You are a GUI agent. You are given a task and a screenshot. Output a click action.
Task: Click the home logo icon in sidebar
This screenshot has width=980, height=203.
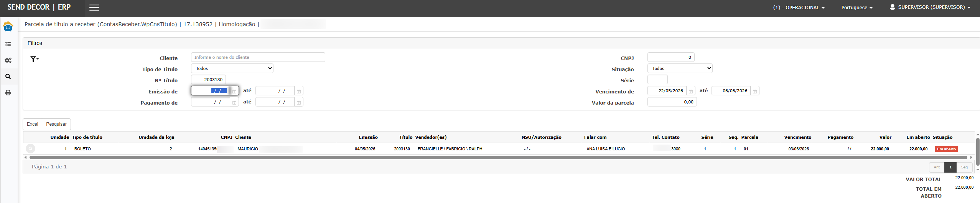tap(8, 27)
